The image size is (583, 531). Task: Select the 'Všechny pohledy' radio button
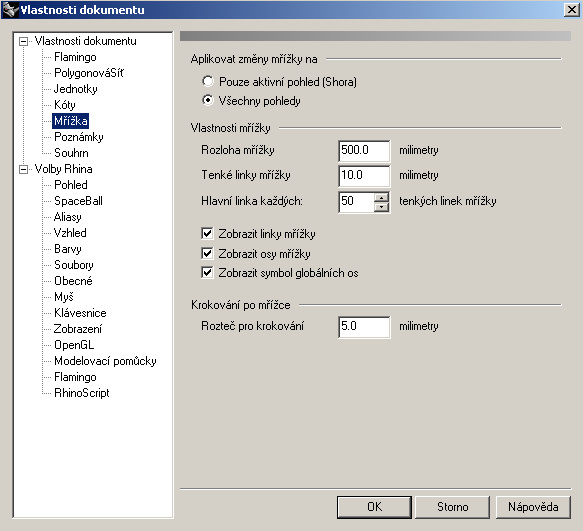[207, 100]
